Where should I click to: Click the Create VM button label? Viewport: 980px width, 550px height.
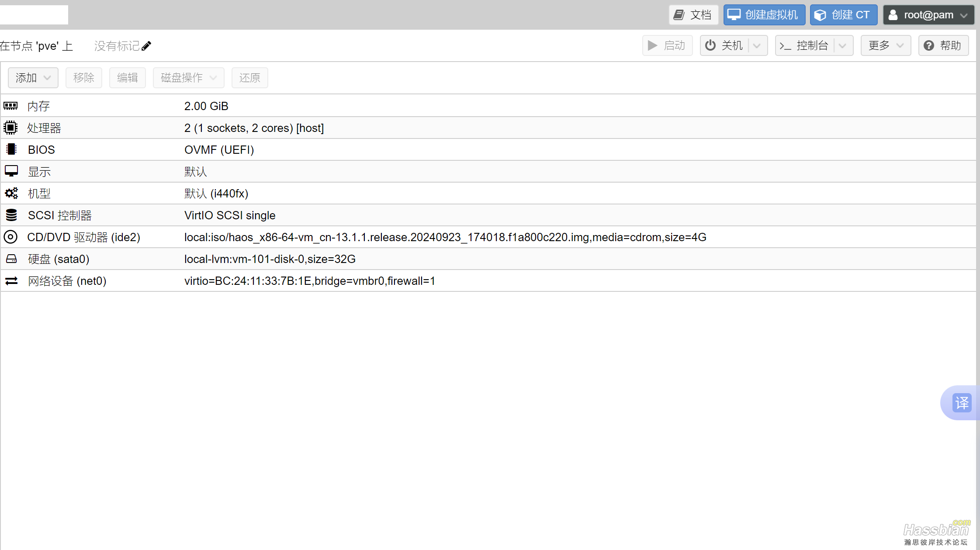pos(772,15)
